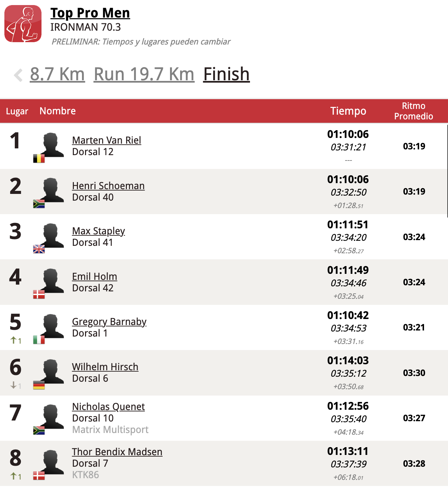Image resolution: width=448 pixels, height=491 pixels.
Task: Click the red runner app icon
Action: 23,24
